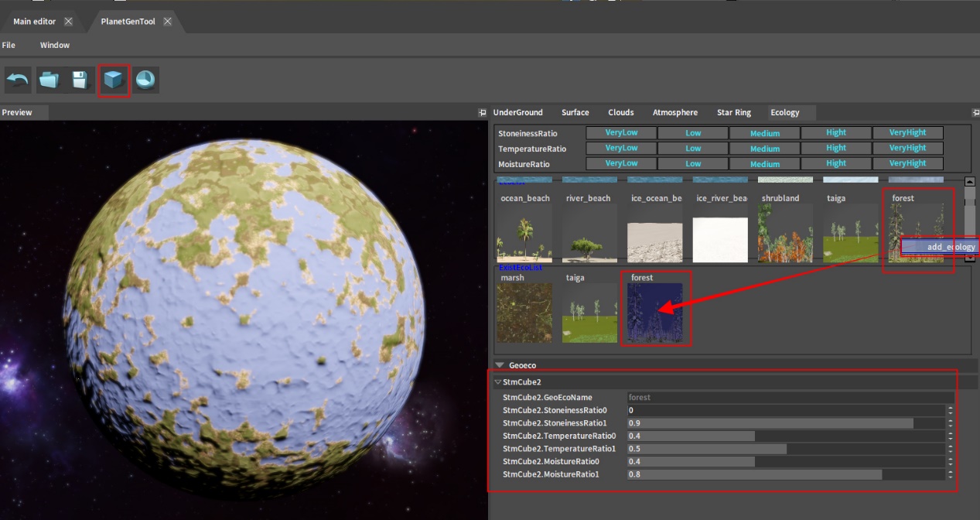Viewport: 980px width, 520px height.
Task: Click the undo arrow toolbar icon
Action: point(18,80)
